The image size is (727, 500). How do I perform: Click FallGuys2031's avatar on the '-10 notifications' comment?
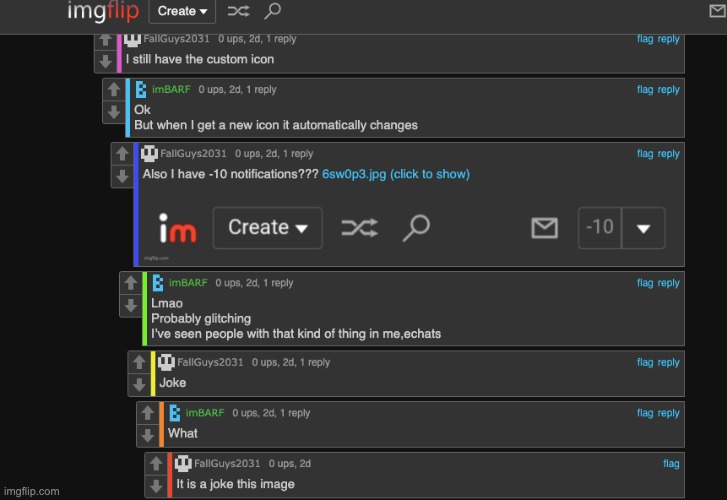[x=149, y=154]
